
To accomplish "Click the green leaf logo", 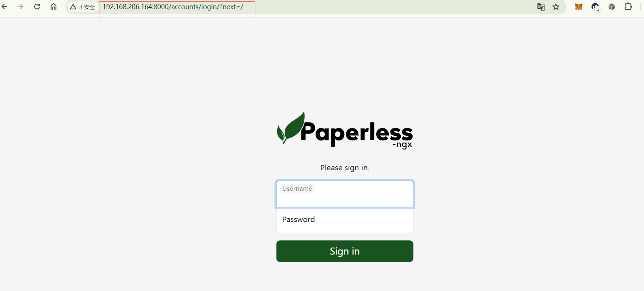I will [x=291, y=128].
